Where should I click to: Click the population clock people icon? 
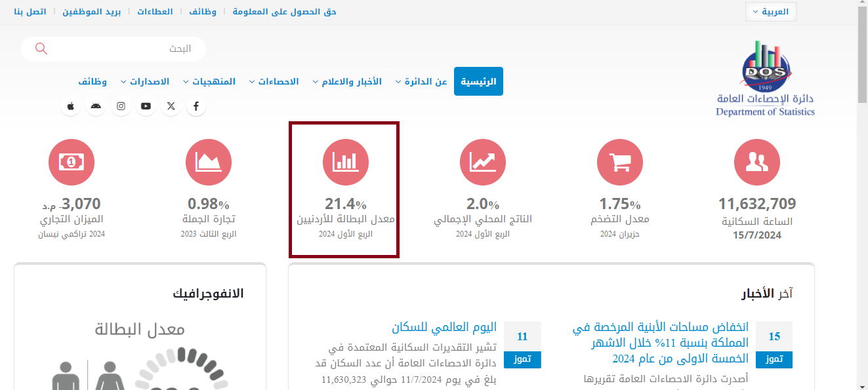tap(756, 162)
